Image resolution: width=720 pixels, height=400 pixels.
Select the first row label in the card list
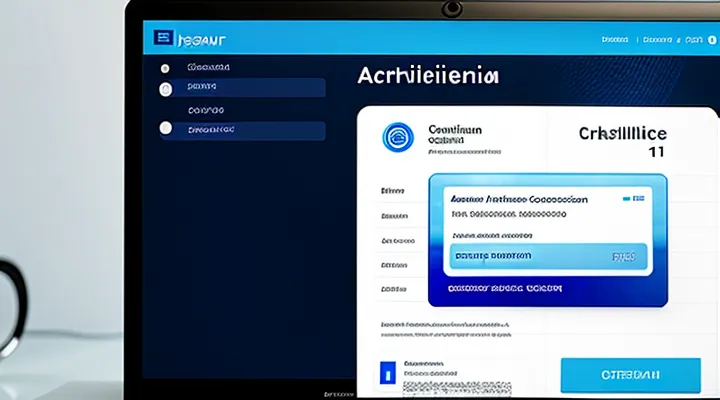point(390,188)
